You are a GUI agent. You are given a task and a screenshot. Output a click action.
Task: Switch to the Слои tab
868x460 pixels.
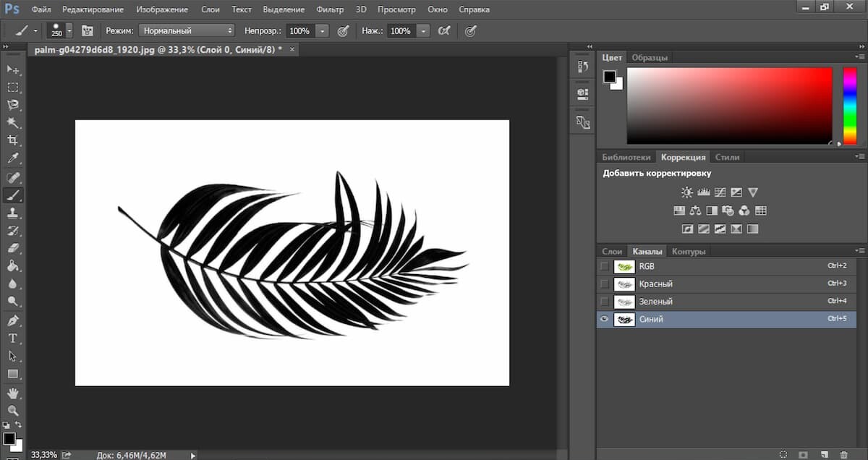pyautogui.click(x=612, y=251)
